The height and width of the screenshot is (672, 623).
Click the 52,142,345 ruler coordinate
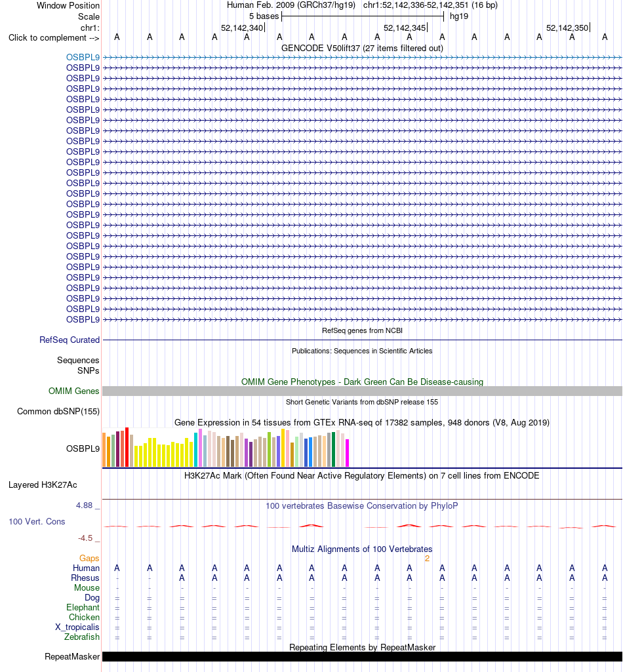405,28
